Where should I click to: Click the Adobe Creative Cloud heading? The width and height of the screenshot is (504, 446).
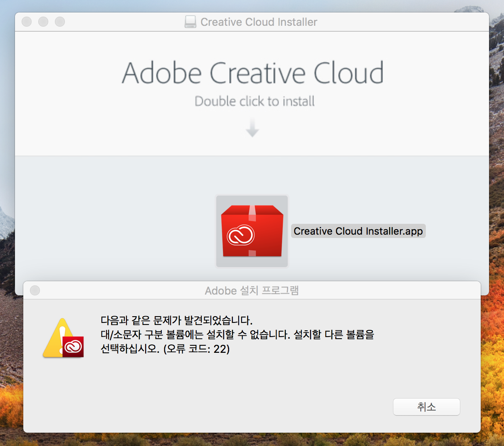tap(252, 73)
